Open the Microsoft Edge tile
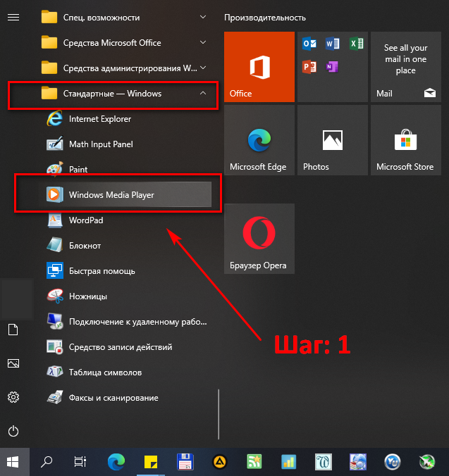Screen dimensions: 449x476 pyautogui.click(x=259, y=140)
